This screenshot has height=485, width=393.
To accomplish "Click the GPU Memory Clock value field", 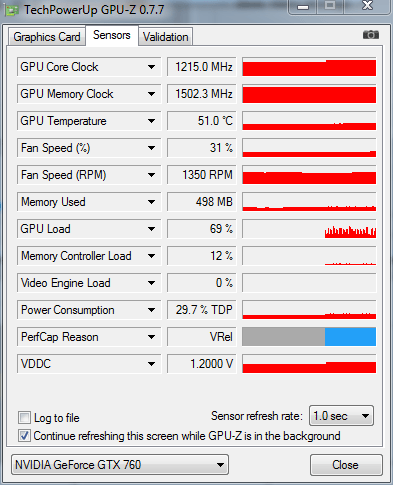I will (x=202, y=94).
